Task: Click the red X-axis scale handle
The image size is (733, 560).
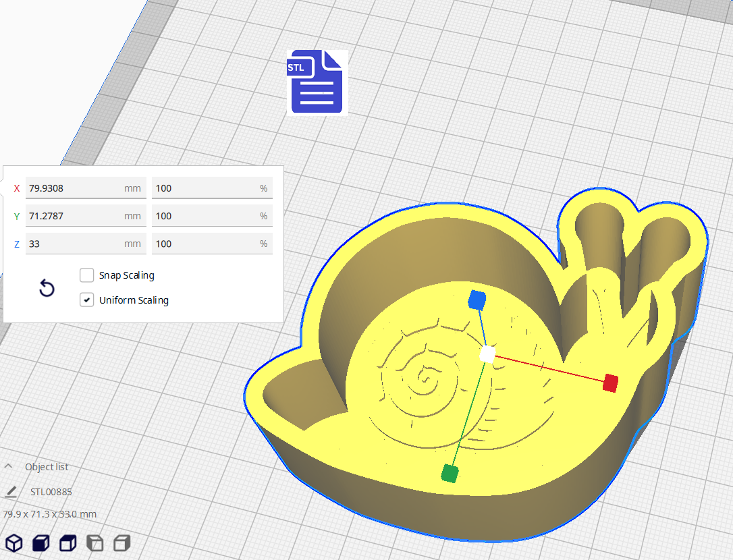Action: (x=609, y=385)
